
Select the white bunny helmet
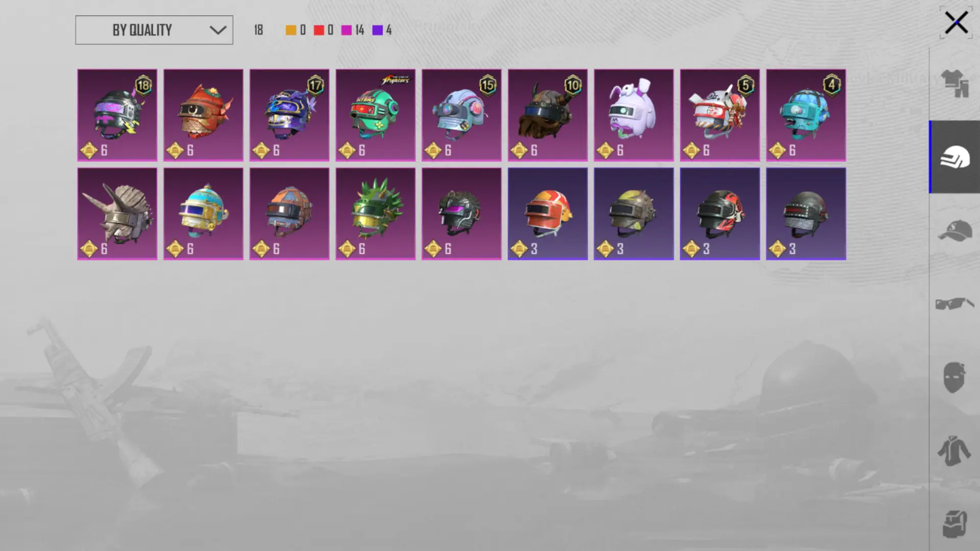point(633,115)
